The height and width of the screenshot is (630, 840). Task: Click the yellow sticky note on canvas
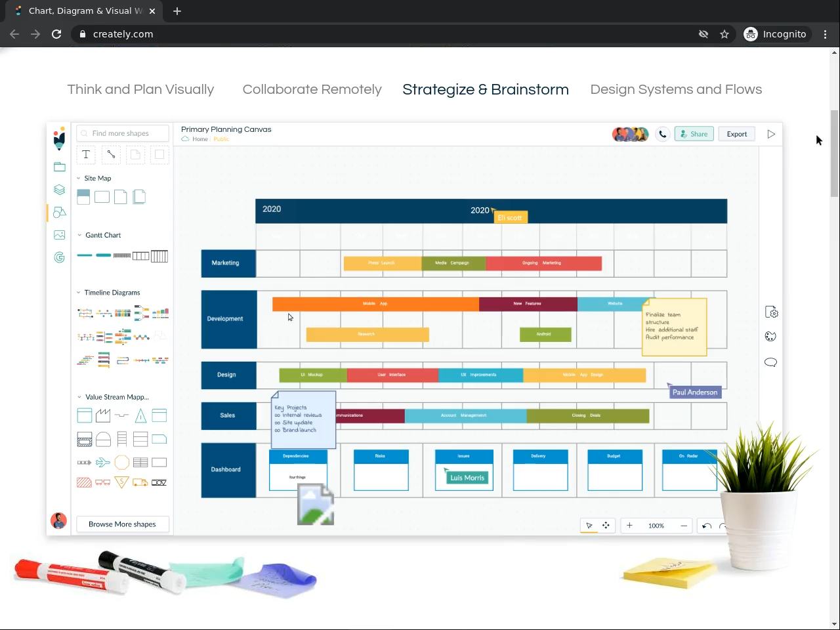pyautogui.click(x=674, y=327)
